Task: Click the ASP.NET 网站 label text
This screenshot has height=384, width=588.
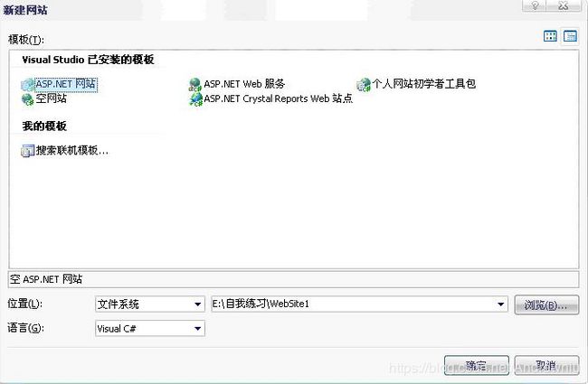Action: (66, 84)
